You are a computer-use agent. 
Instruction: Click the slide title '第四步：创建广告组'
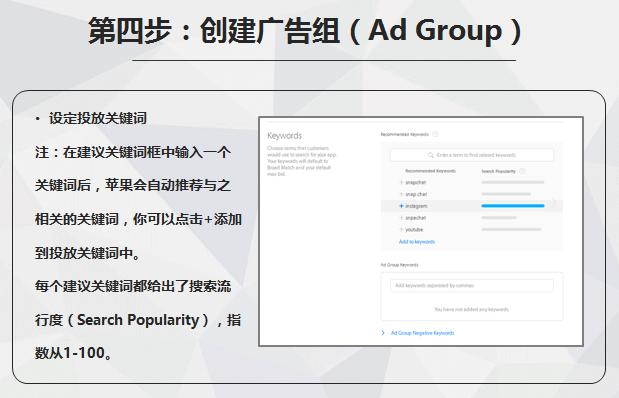click(214, 31)
